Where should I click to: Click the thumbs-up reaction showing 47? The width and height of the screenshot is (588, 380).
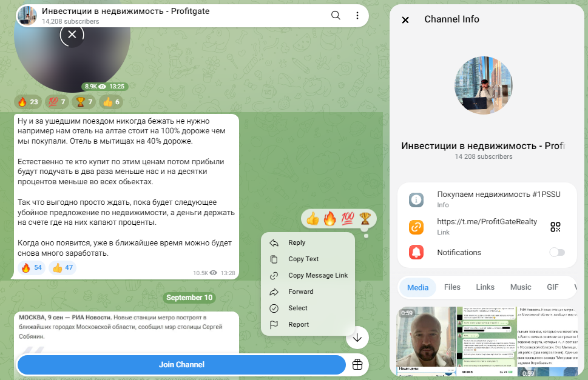(x=63, y=268)
